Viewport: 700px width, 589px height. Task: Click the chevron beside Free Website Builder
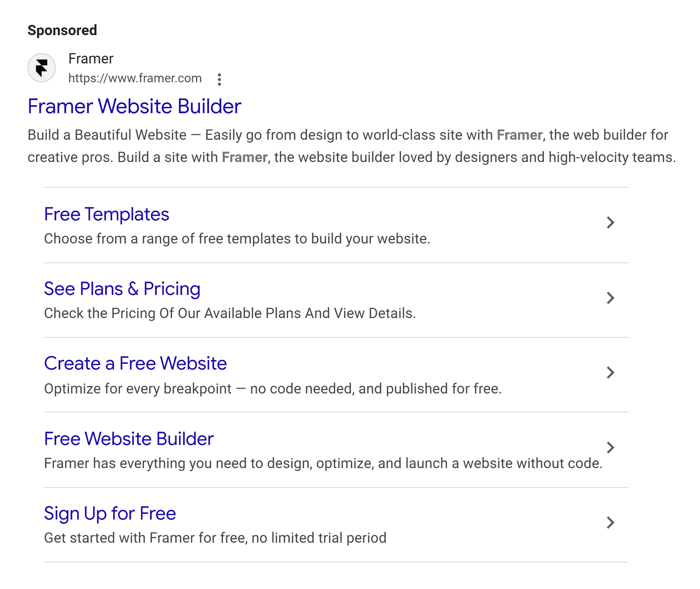(x=610, y=447)
